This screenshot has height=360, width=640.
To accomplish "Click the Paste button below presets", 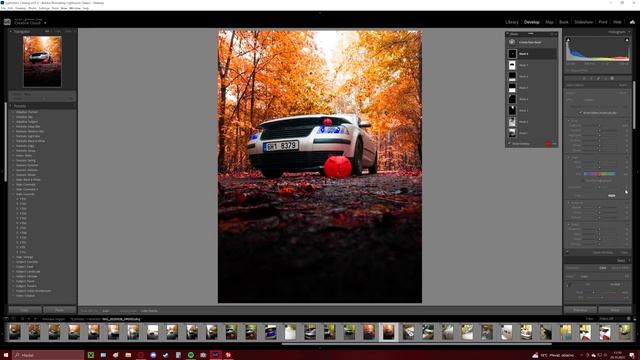I will [x=60, y=310].
